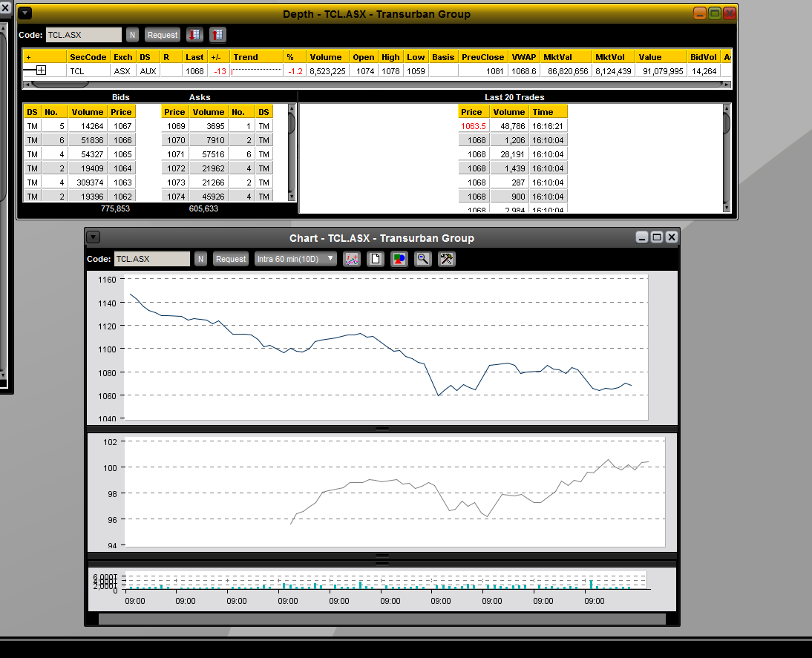Maximize the Depth window
This screenshot has width=812, height=658.
(715, 13)
